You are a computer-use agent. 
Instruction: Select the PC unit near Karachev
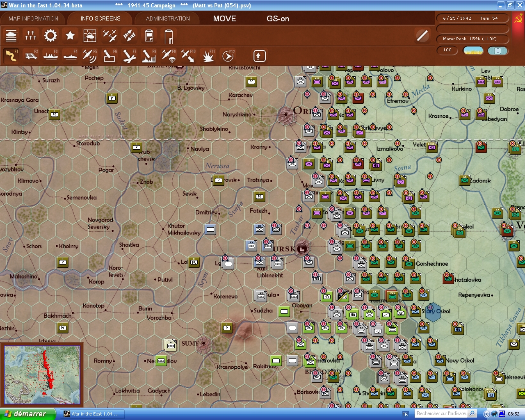tap(251, 82)
